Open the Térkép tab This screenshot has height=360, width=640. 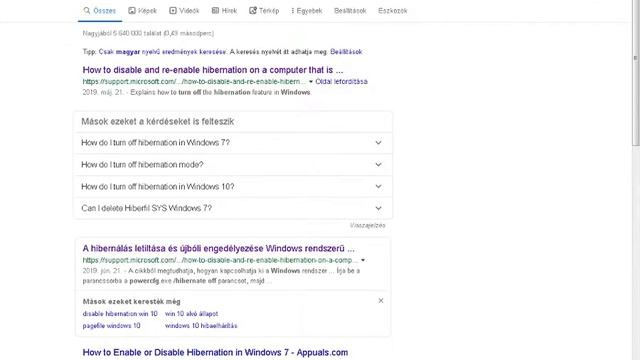pos(264,11)
